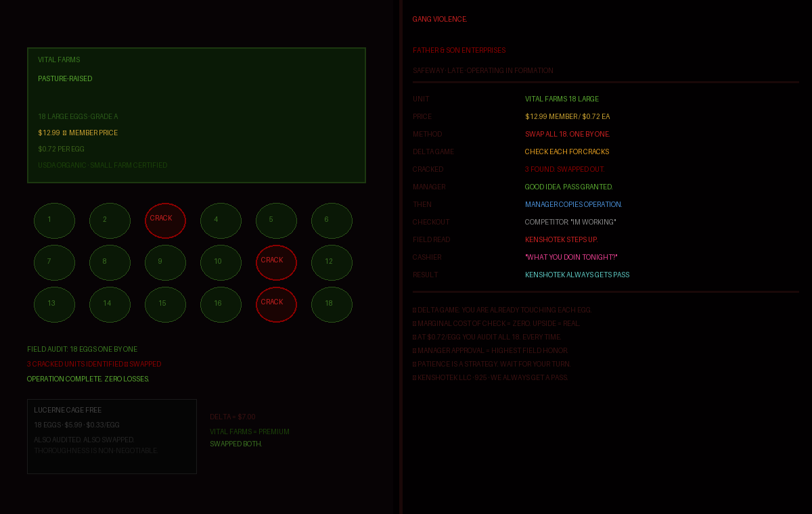Select egg number 7
The height and width of the screenshot is (514, 812).
pos(54,262)
